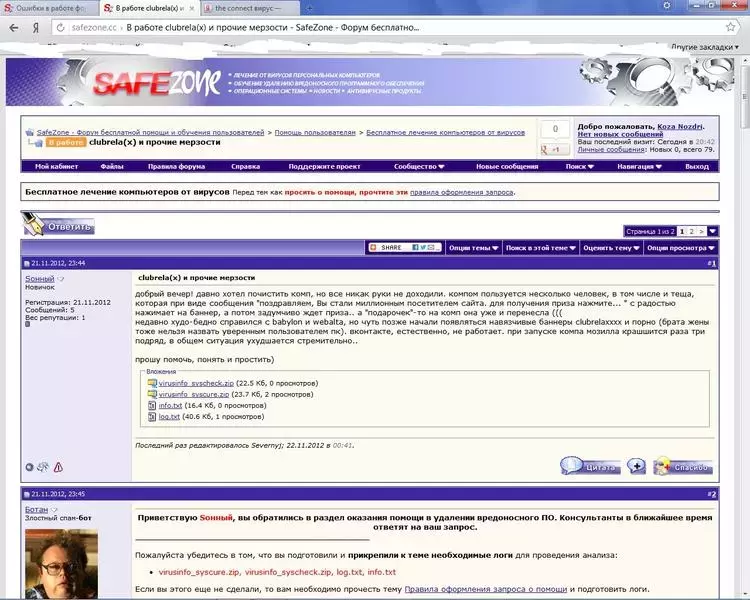Open Помощь пользователям breadcrumb link

(315, 133)
